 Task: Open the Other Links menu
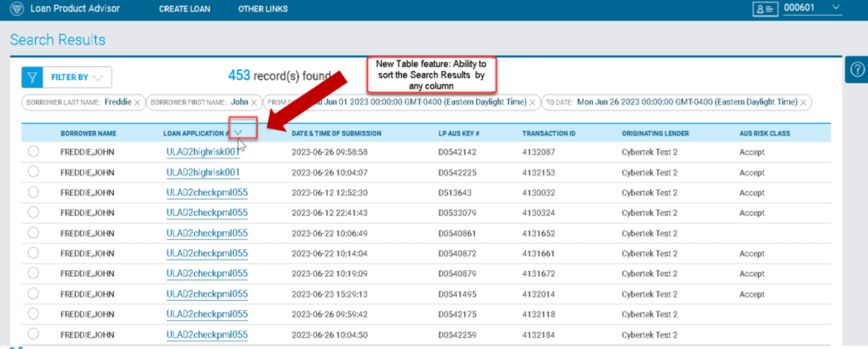pyautogui.click(x=263, y=9)
